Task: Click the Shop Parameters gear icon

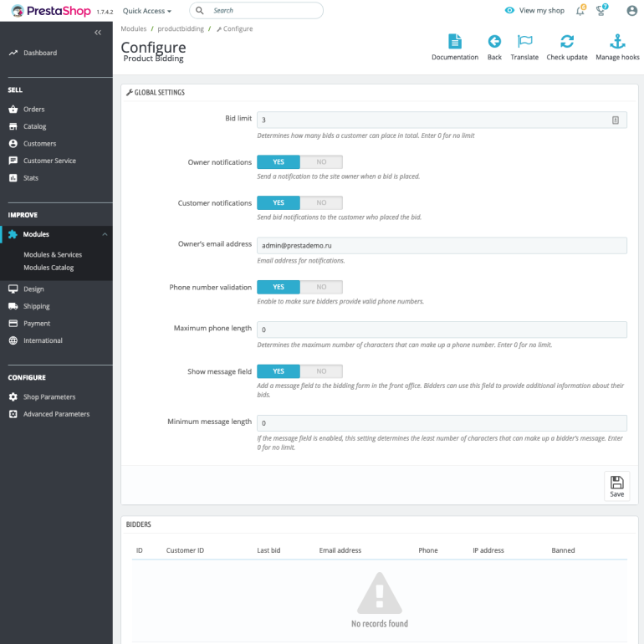Action: (13, 396)
